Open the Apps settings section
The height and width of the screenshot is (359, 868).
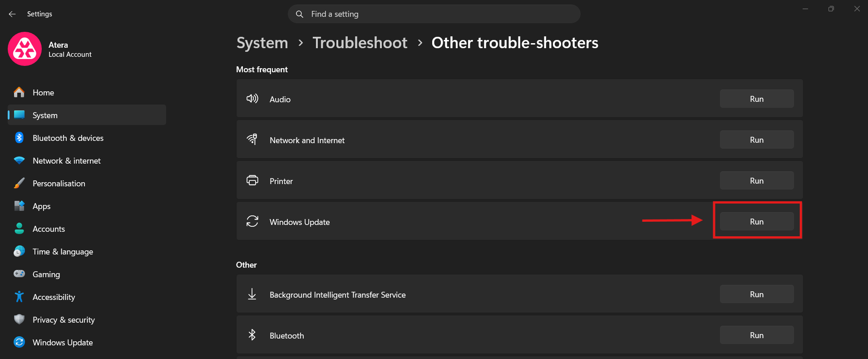point(87,206)
